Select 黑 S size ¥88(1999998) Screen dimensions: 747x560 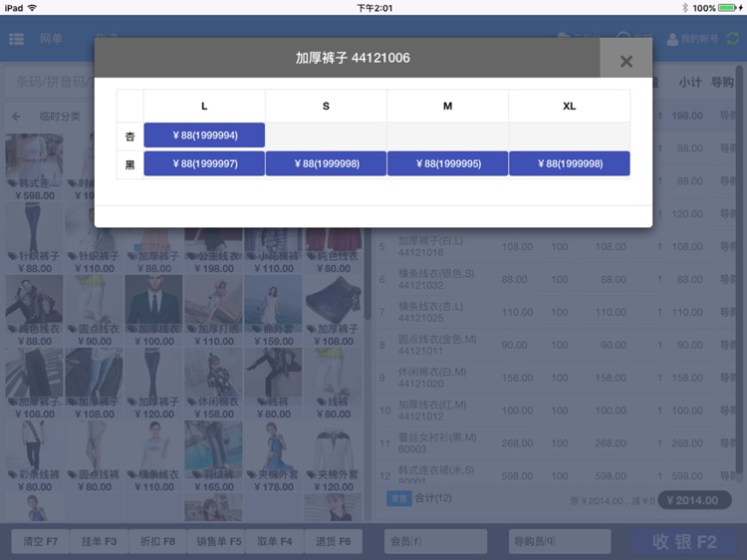326,164
